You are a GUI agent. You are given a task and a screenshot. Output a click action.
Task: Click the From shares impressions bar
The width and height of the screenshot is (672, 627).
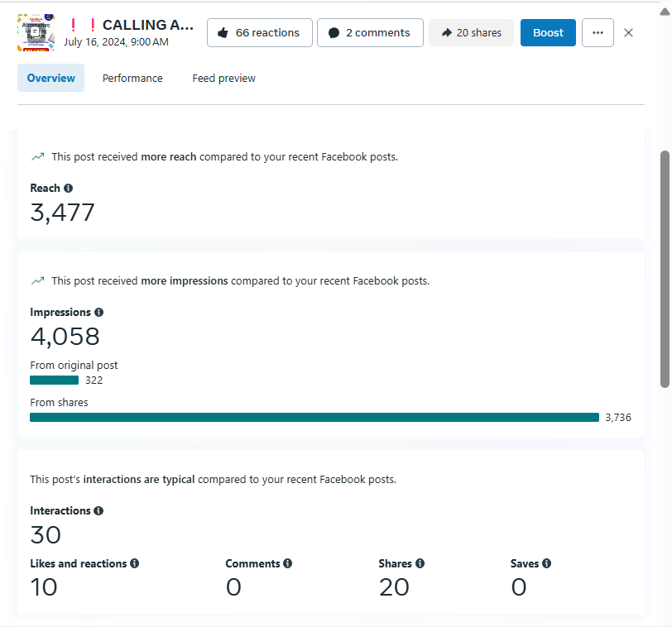(314, 418)
